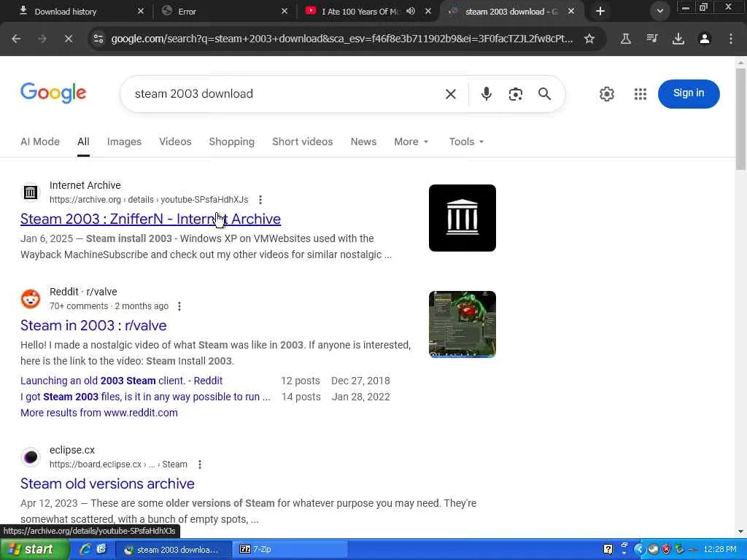Select Shopping search tab

[x=231, y=142]
